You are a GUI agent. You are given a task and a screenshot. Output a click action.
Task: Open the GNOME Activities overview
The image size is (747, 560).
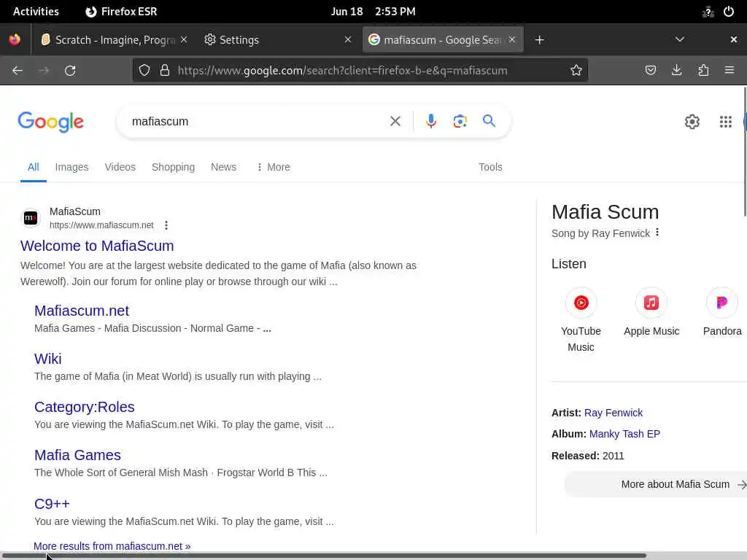coord(36,12)
